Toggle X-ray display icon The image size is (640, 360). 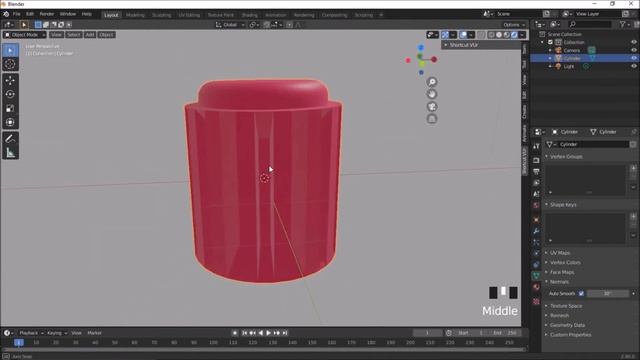[x=481, y=35]
